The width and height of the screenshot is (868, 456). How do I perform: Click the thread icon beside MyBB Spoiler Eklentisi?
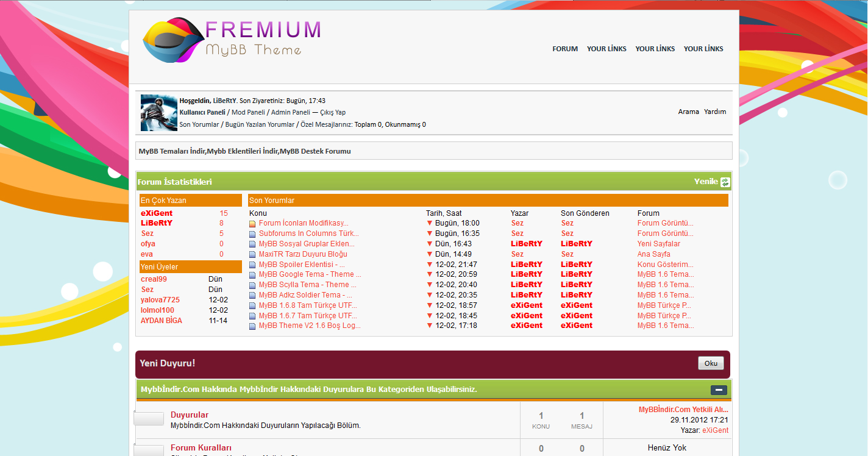[252, 265]
